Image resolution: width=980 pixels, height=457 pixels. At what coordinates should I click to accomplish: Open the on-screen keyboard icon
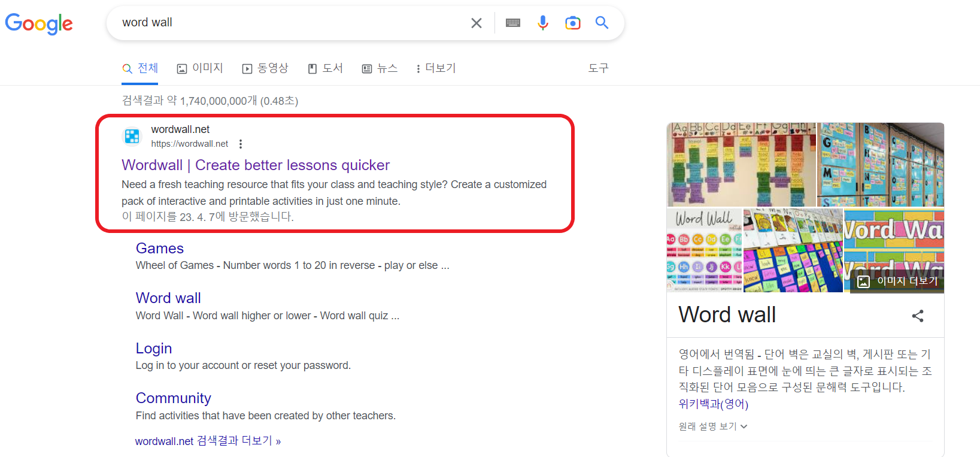coord(513,23)
